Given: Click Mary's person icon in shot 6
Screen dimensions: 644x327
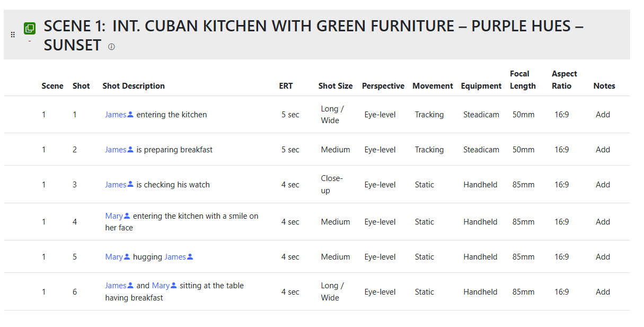Looking at the screenshot, I should tap(173, 286).
